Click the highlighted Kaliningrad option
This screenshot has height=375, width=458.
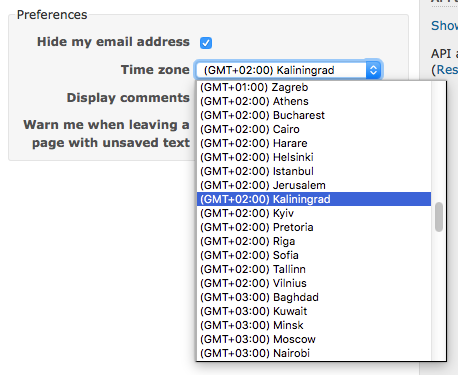[x=314, y=199]
